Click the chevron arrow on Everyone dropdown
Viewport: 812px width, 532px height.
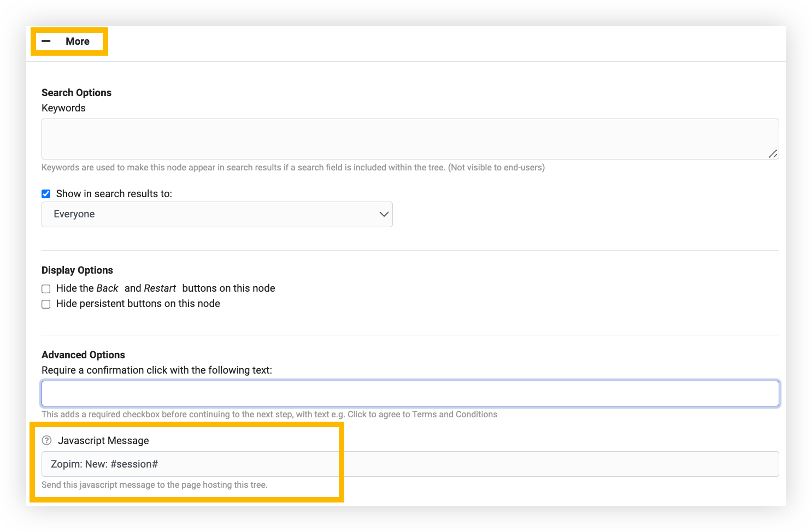click(x=384, y=214)
